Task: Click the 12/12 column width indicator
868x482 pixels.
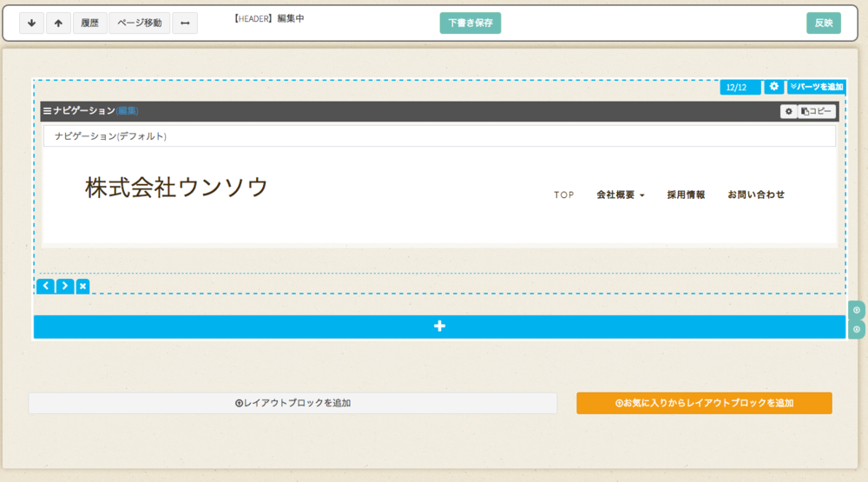Action: (740, 87)
